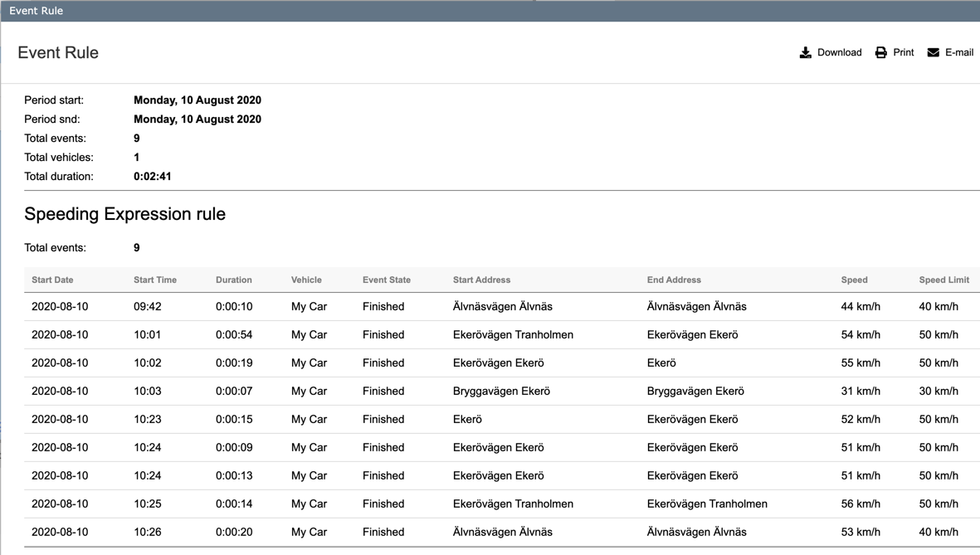Click Bryggavägen Ekerö start address
This screenshot has height=555, width=980.
(x=501, y=392)
